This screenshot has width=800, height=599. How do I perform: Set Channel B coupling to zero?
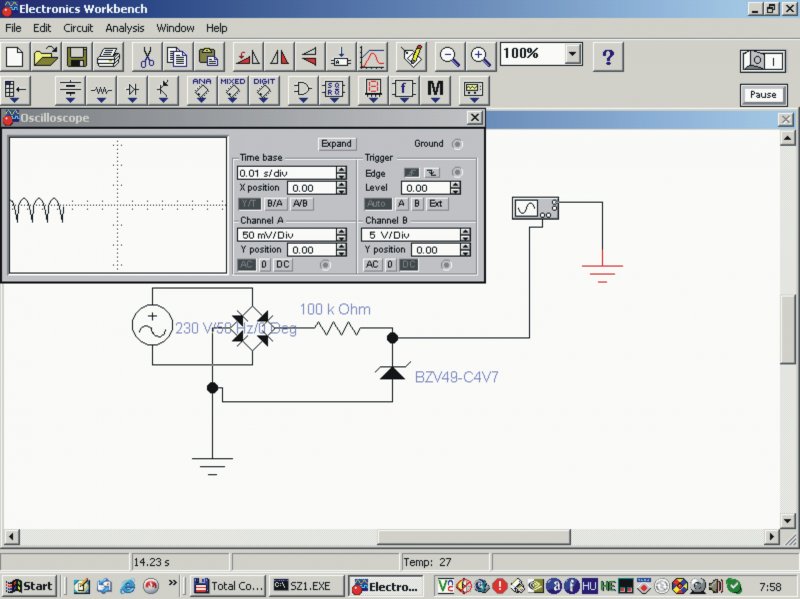(x=390, y=265)
